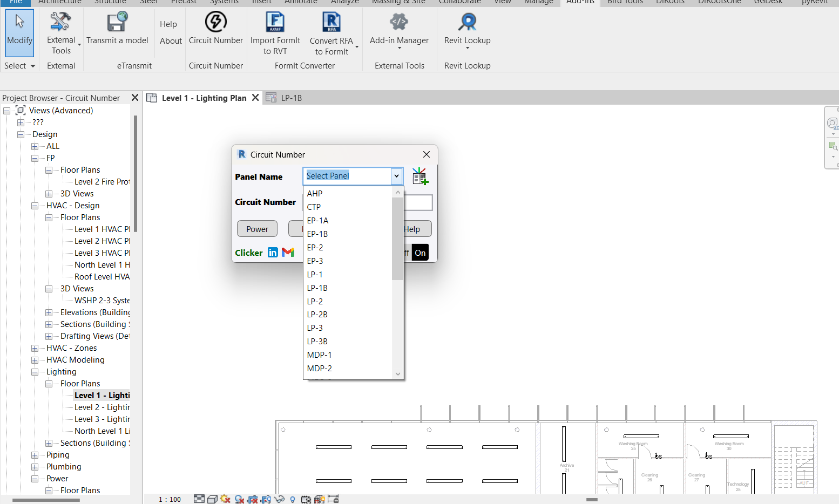Toggle Shadows in the view control bar
Image resolution: width=839 pixels, height=504 pixels.
239,499
